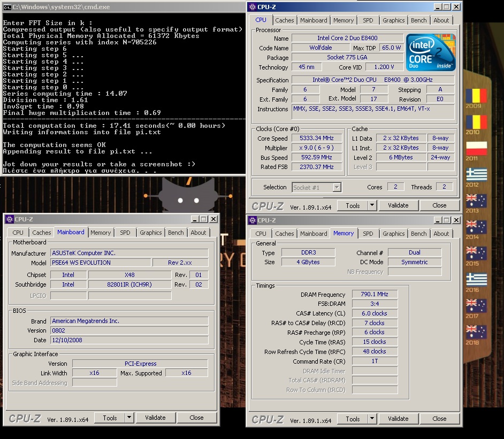Open SPD tab in Mainboard window

(x=125, y=233)
